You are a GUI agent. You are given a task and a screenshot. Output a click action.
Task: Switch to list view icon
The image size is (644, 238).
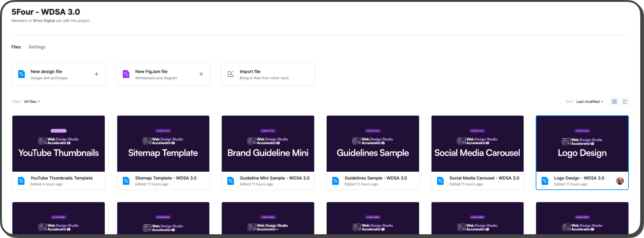click(625, 102)
